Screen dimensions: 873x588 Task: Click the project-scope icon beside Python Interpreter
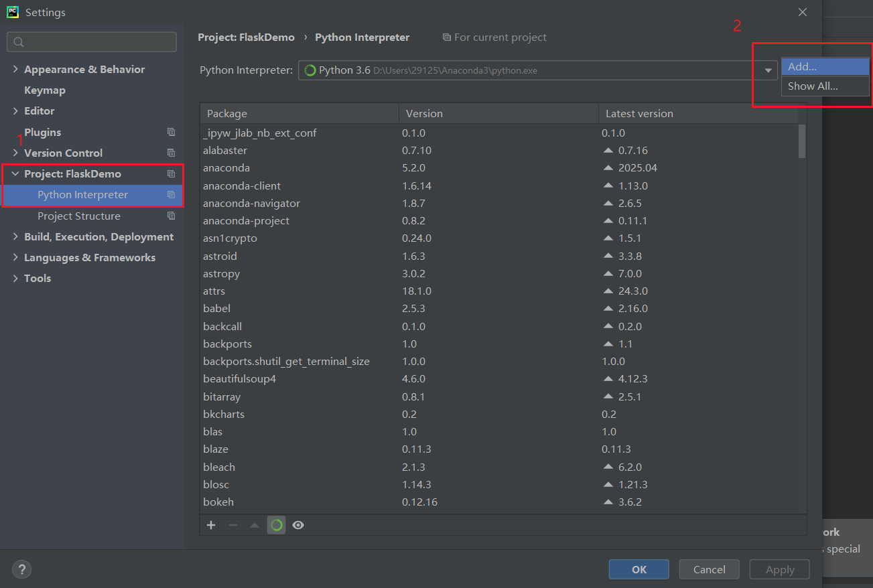click(x=171, y=195)
